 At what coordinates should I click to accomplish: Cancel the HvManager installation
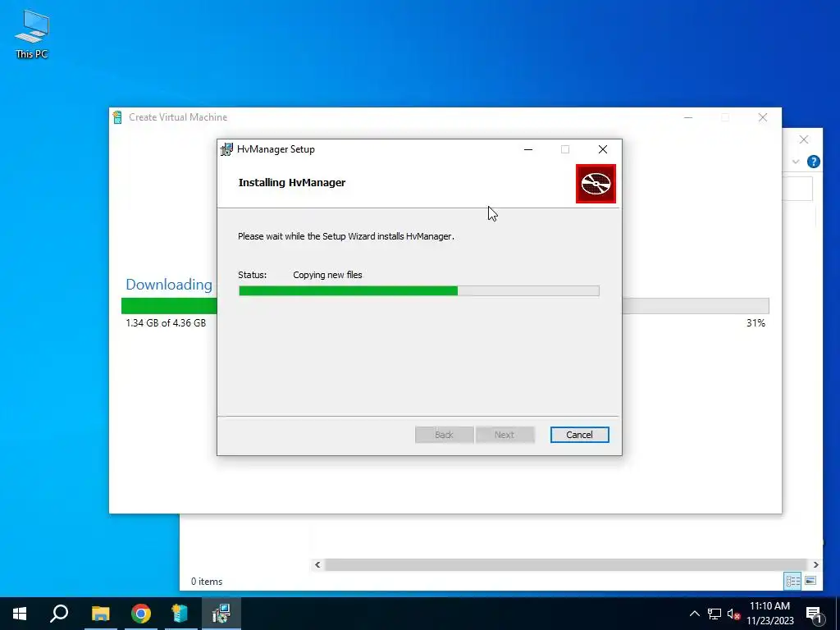coord(579,435)
